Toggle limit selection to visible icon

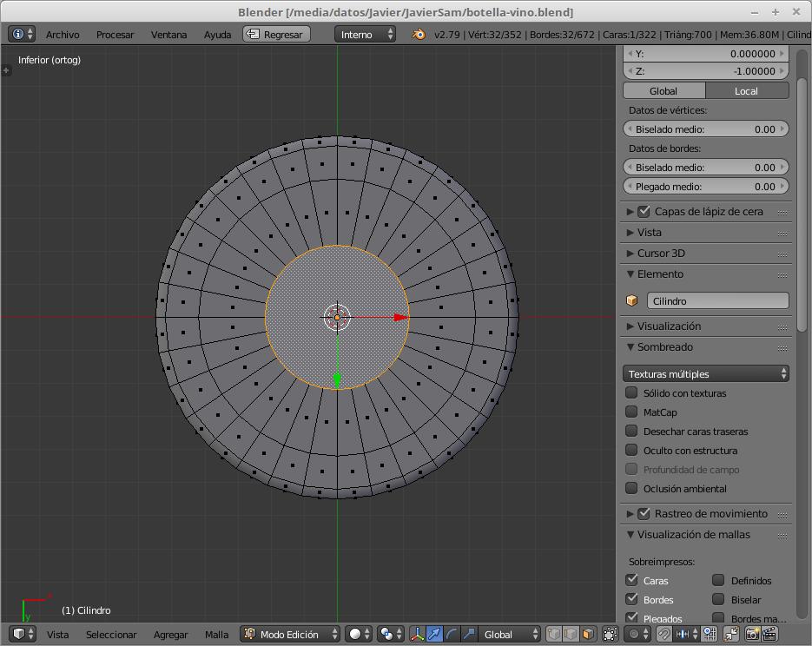[x=611, y=634]
